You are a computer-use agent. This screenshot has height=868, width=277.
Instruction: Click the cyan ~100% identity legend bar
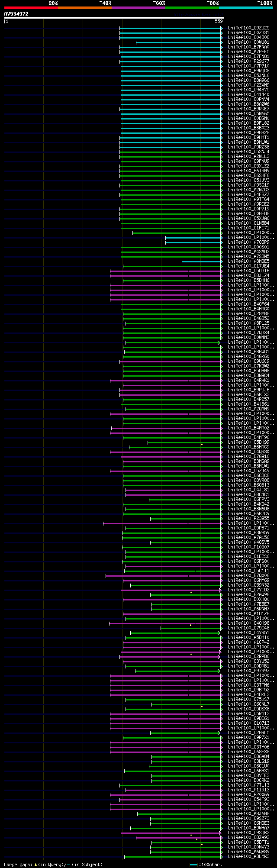pyautogui.click(x=246, y=8)
